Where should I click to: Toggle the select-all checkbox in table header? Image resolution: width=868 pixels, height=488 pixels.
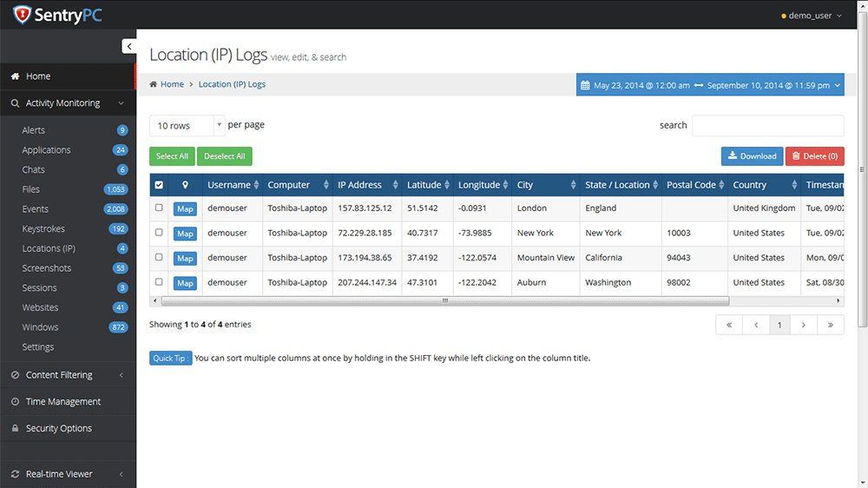[x=159, y=185]
